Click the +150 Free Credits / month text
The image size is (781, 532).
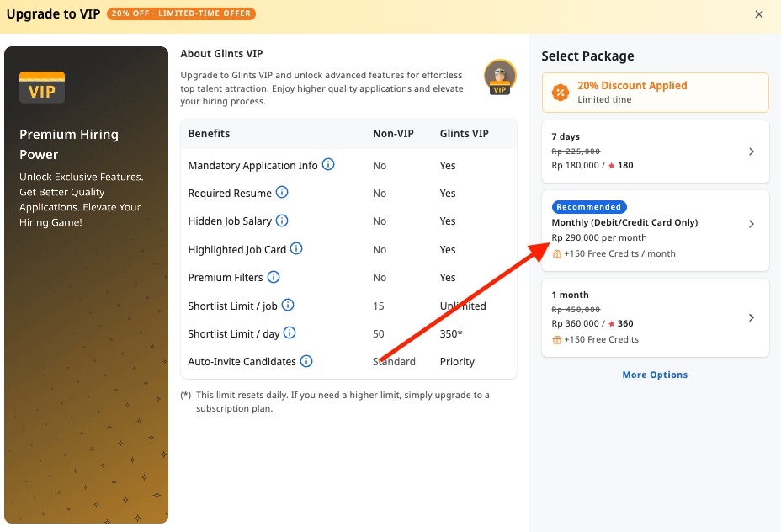coord(619,253)
